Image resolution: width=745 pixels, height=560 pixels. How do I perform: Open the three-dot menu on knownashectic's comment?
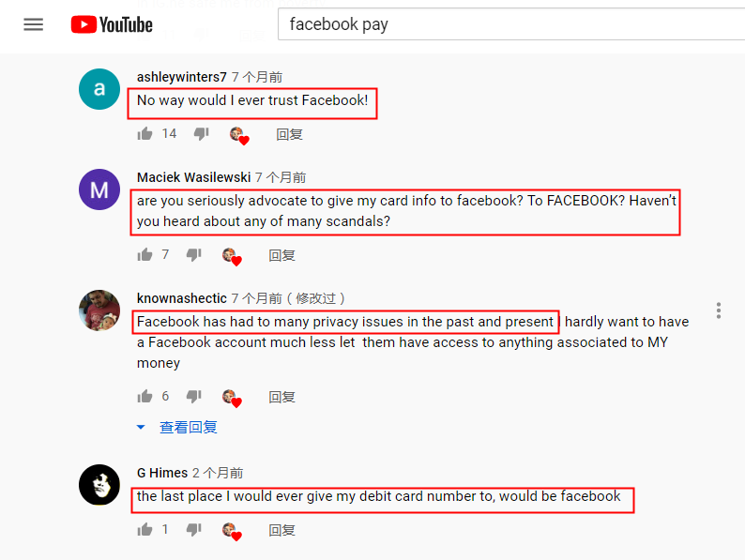(719, 310)
